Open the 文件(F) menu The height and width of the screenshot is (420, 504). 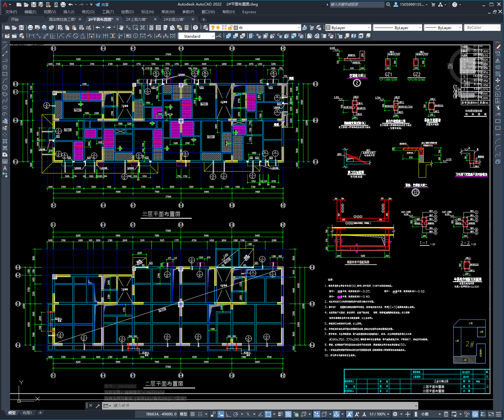pyautogui.click(x=11, y=12)
